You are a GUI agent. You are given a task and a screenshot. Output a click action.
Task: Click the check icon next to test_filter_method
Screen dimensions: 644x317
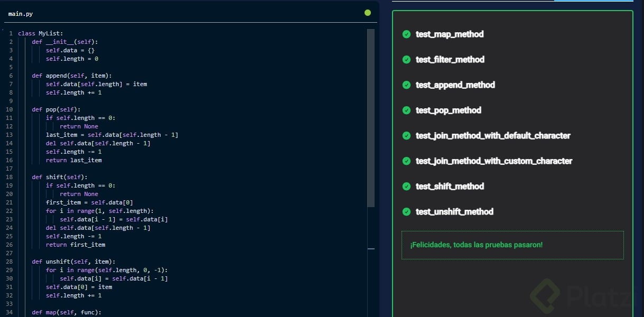click(x=406, y=60)
